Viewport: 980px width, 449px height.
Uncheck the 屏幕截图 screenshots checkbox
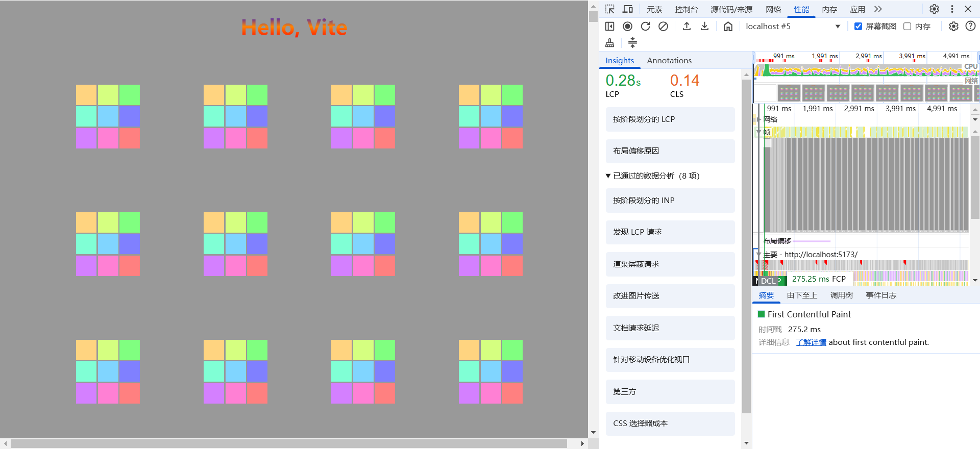pos(858,26)
